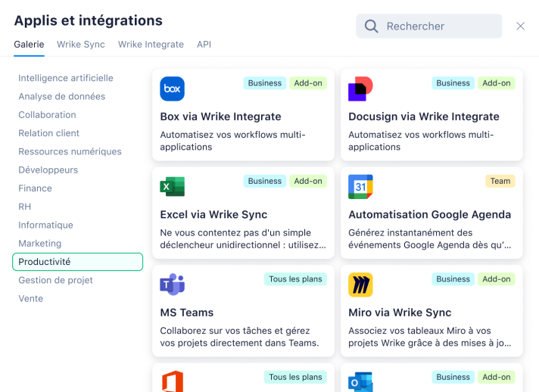Click 'Collaborez sur vos tâches' description
This screenshot has width=539, height=392.
coord(239,337)
